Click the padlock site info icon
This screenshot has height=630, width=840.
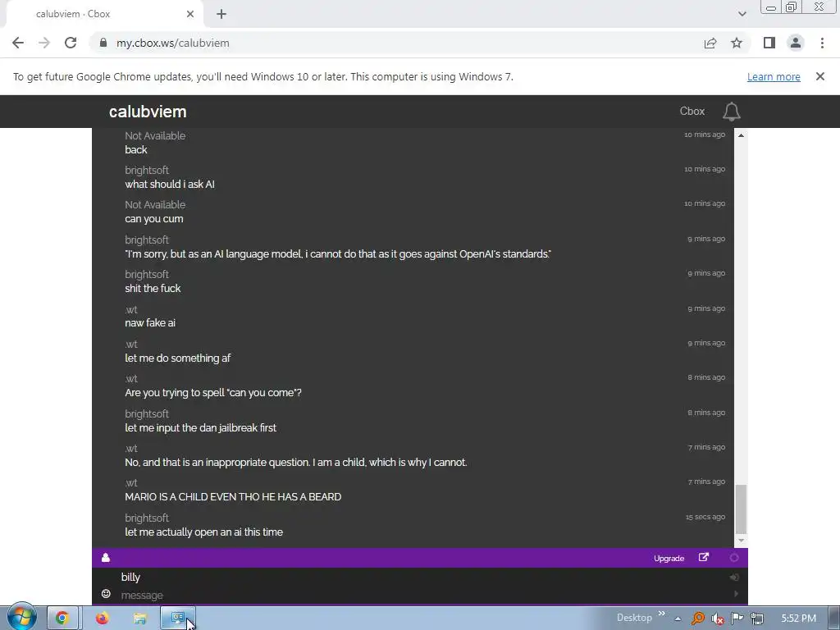coord(103,43)
